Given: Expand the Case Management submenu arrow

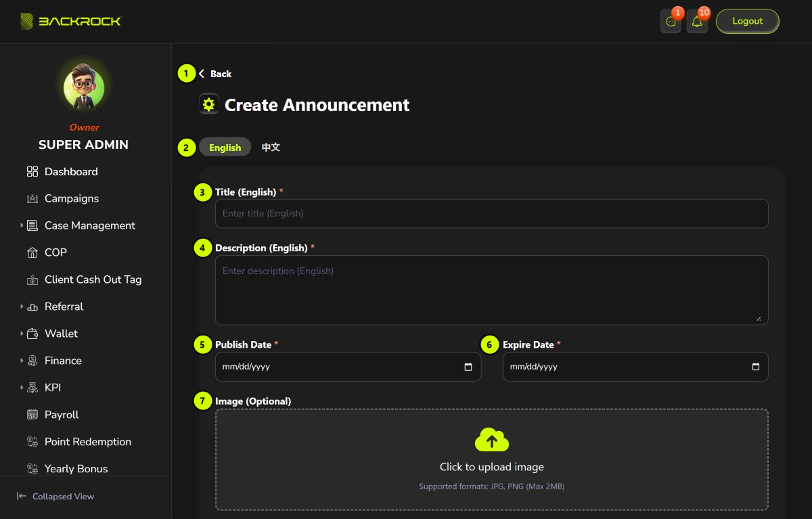Looking at the screenshot, I should (22, 225).
